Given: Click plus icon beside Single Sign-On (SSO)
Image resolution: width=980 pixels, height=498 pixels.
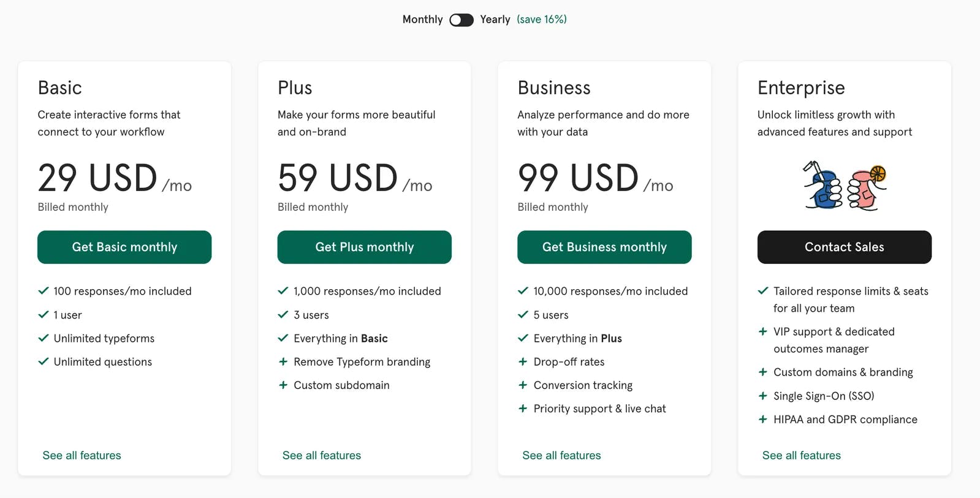Looking at the screenshot, I should 763,396.
